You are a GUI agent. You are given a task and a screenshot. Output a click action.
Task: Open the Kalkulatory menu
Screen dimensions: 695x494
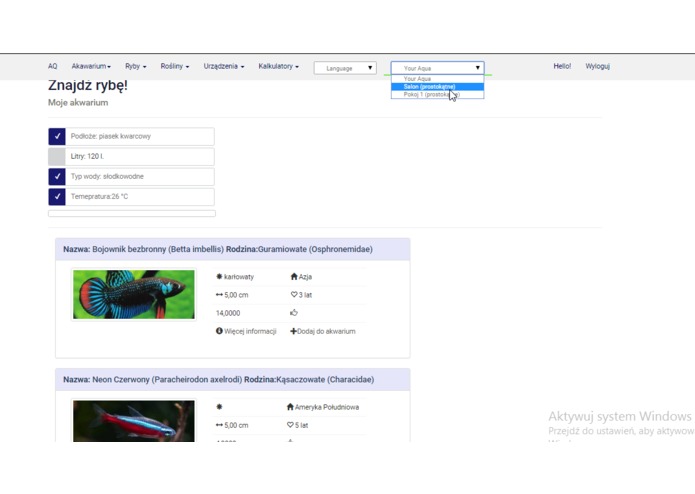(279, 66)
